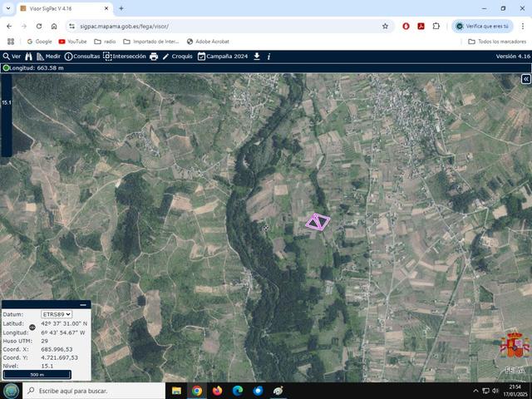This screenshot has height=399, width=532.
Task: Click the printer icon in the toolbar
Action: (x=154, y=56)
